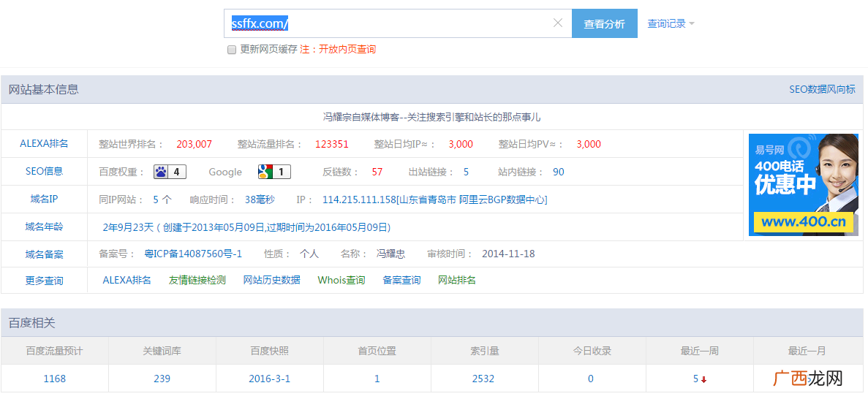Viewport: 868px width, 399px height.
Task: Select 域名备案 row label
Action: tap(45, 254)
